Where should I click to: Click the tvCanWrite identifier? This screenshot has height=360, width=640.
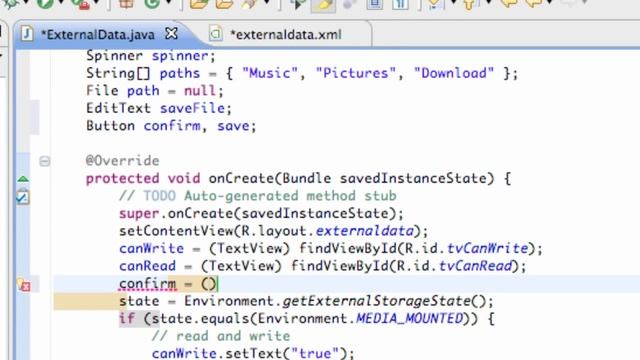(487, 249)
